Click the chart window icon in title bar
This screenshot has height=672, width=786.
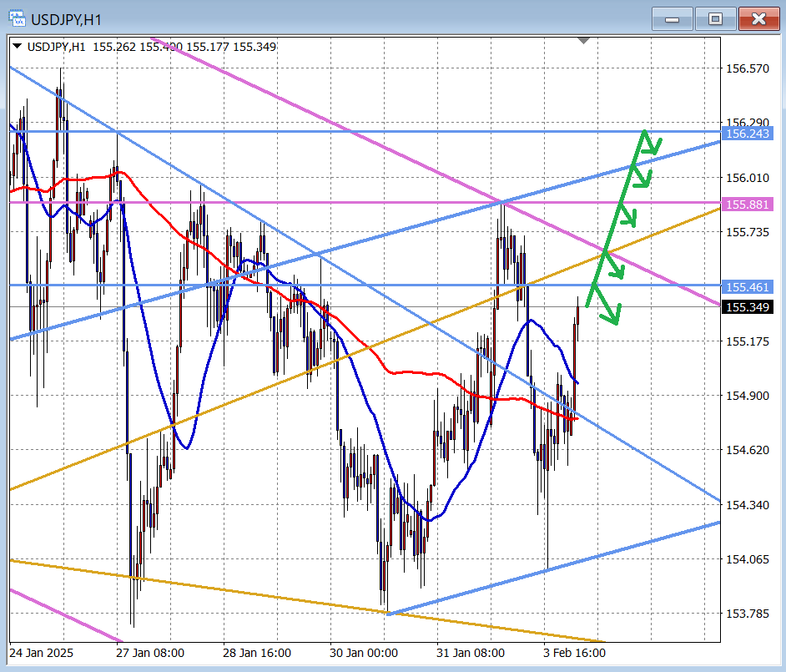[x=18, y=18]
